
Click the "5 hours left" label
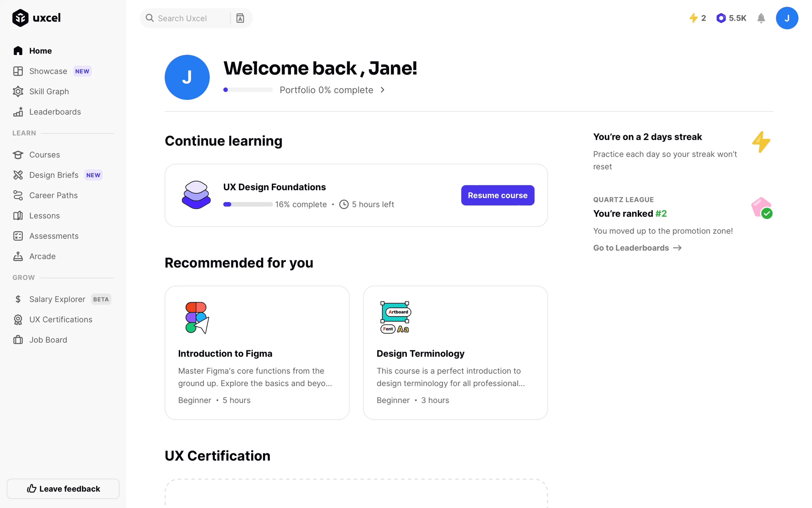[x=373, y=204]
